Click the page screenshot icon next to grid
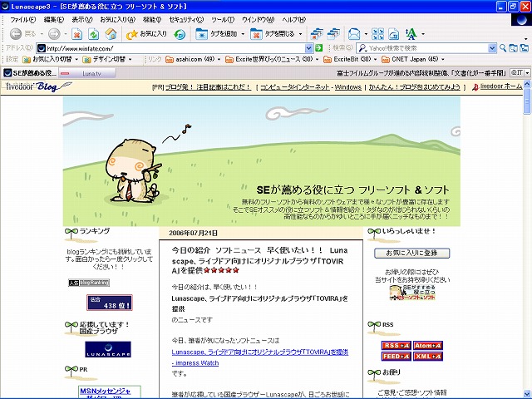 [393, 34]
